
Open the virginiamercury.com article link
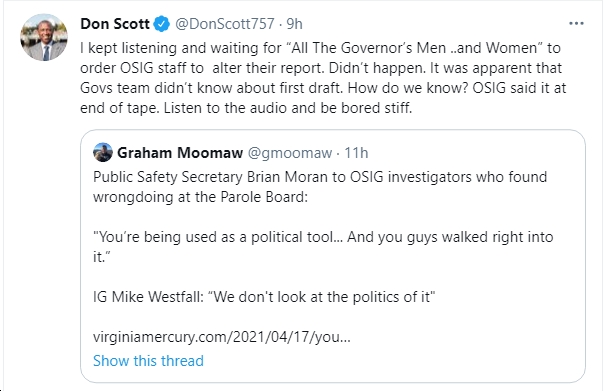point(222,337)
